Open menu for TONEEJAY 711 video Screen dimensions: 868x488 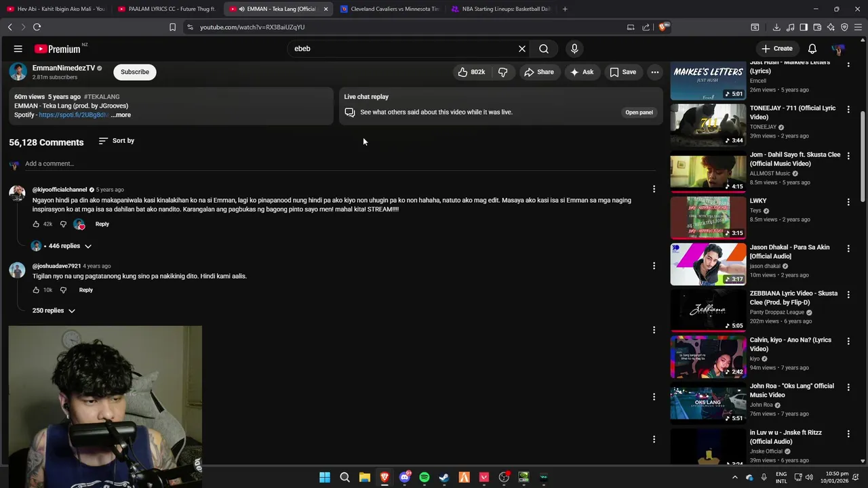[848, 109]
